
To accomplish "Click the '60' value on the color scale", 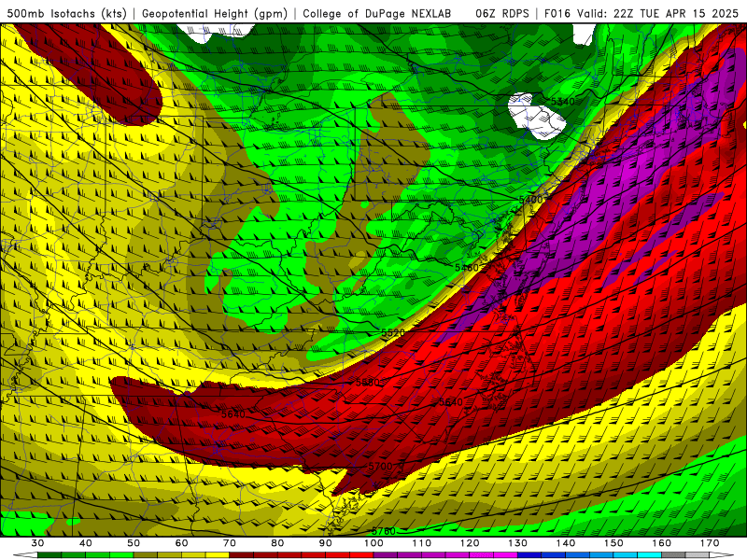I will [x=181, y=543].
